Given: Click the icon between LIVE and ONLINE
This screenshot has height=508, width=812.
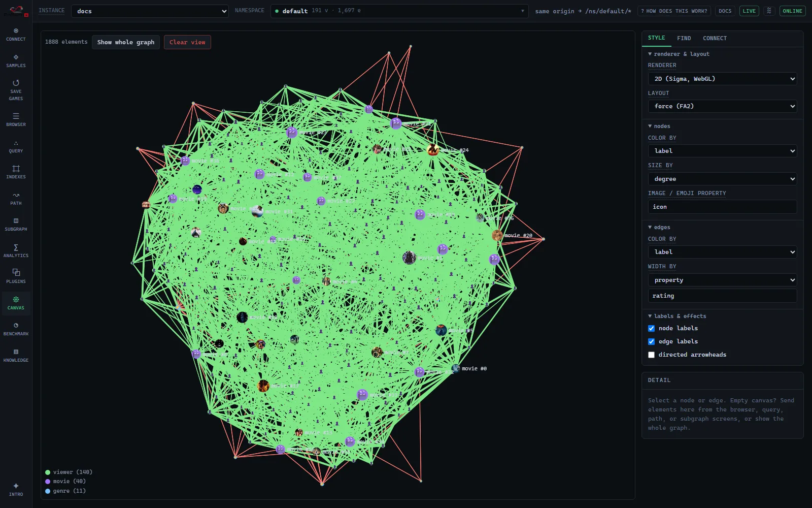Looking at the screenshot, I should click(x=769, y=11).
